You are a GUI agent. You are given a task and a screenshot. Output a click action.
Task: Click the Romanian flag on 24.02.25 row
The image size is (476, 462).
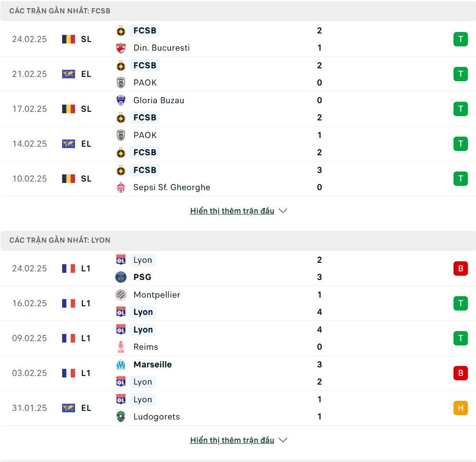(x=69, y=39)
